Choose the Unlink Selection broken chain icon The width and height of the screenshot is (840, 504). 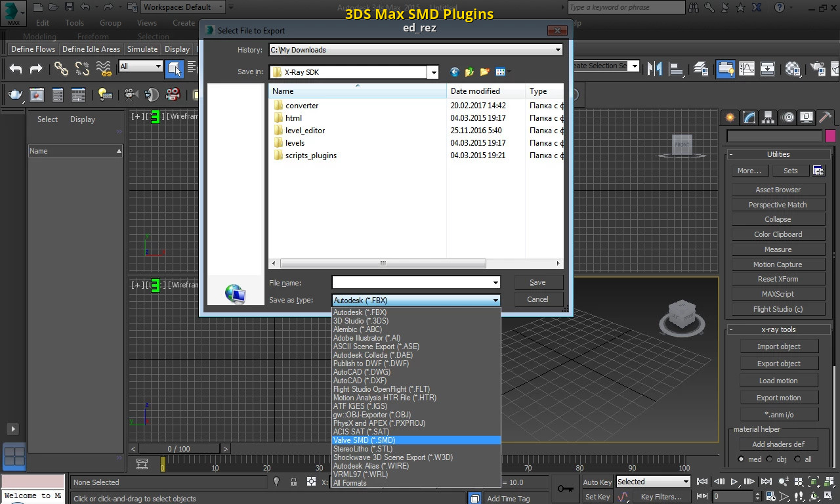82,68
